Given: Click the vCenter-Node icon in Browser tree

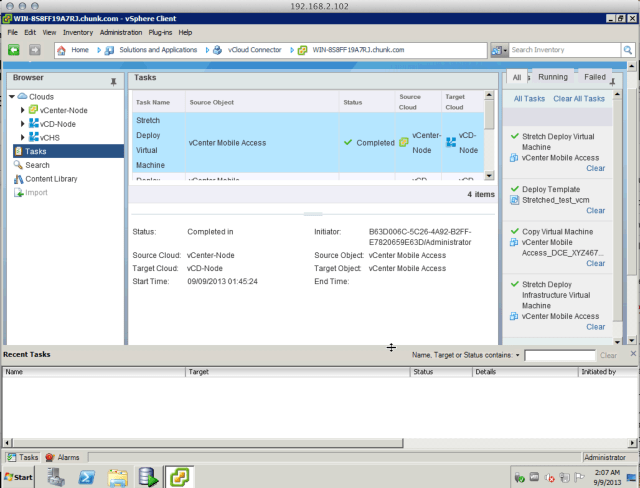Looking at the screenshot, I should 33,109.
